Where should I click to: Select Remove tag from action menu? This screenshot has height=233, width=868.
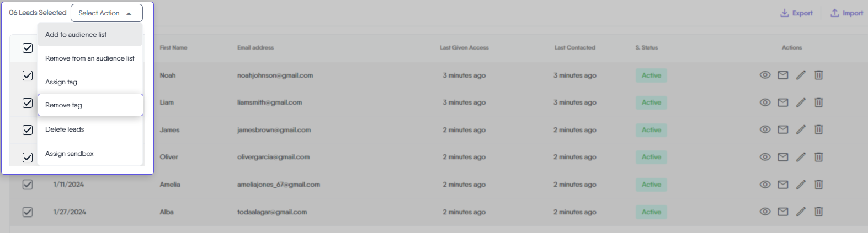click(63, 105)
